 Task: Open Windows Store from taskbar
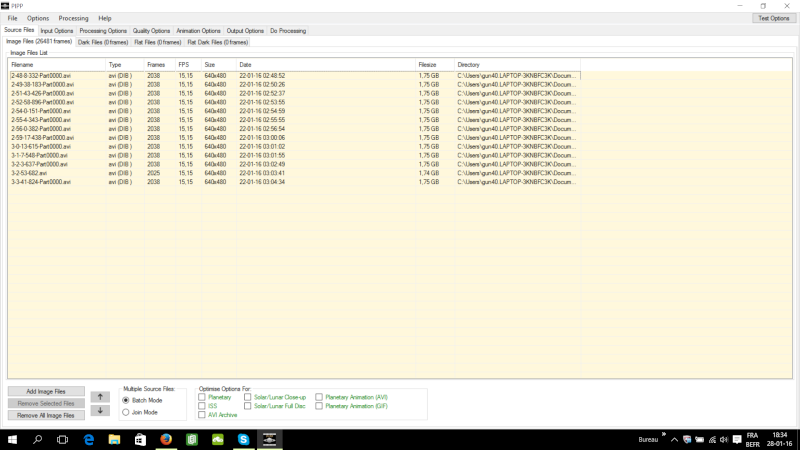tap(140, 439)
